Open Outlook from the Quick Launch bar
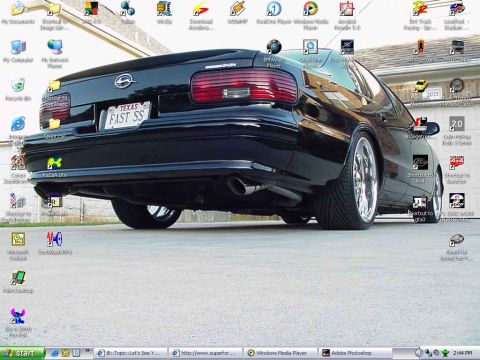Viewport: 480px width, 360px height. coord(66,353)
